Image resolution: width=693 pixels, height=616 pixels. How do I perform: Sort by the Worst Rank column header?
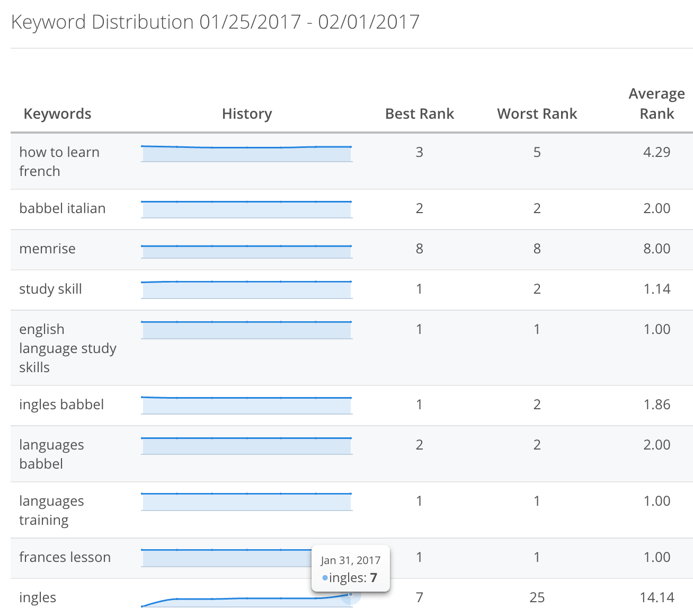(537, 113)
